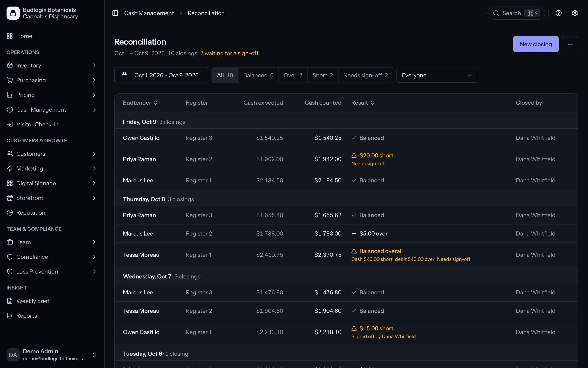Expand the Loss Prevention chevron

coord(94,272)
